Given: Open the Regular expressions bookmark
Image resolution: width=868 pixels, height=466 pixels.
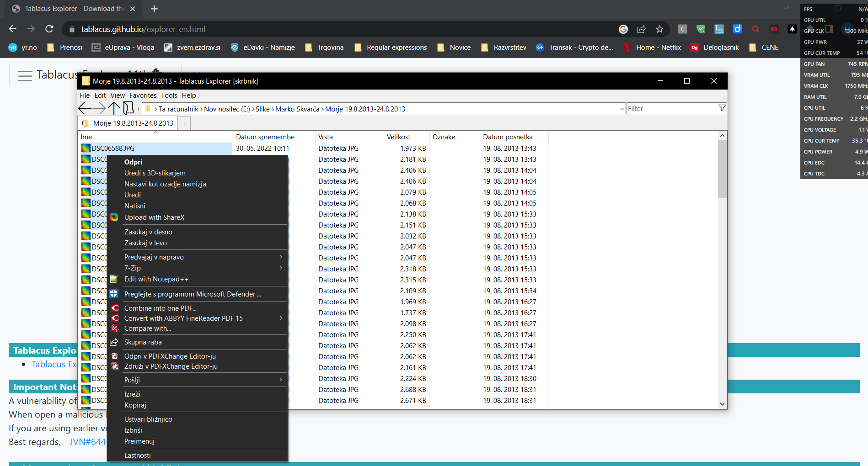Looking at the screenshot, I should point(391,48).
